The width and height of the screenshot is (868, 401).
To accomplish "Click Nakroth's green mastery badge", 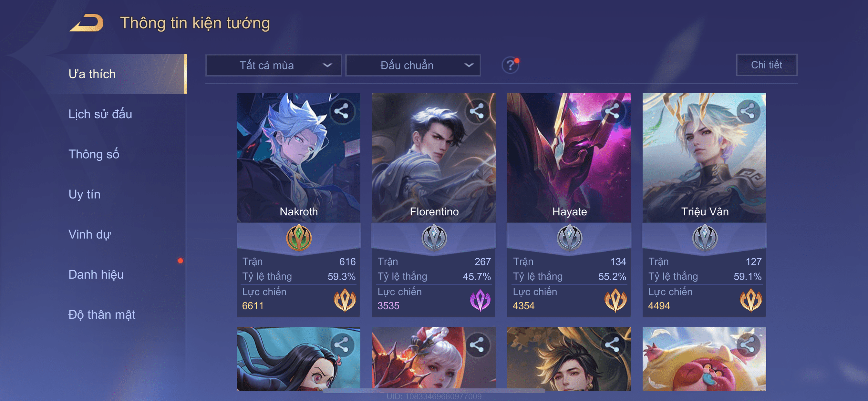I will click(299, 237).
